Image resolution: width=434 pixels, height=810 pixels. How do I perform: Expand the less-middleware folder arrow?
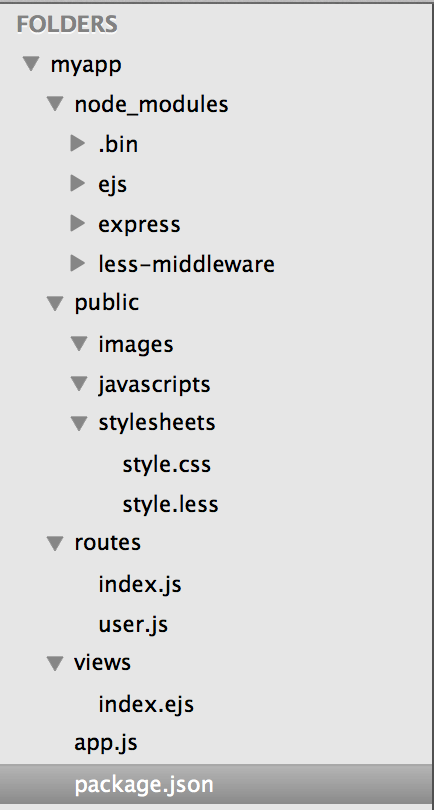point(78,263)
